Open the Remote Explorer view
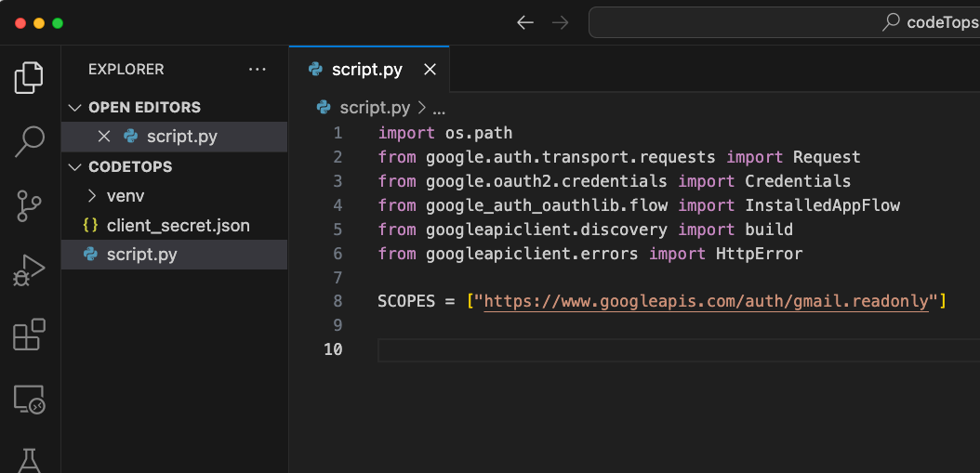Image resolution: width=980 pixels, height=473 pixels. [29, 399]
